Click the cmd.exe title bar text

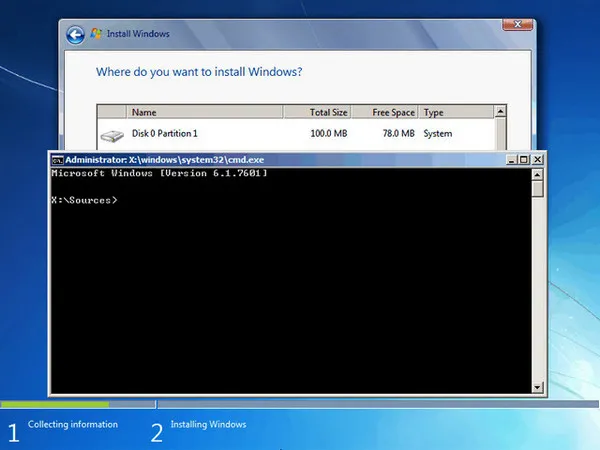click(165, 160)
